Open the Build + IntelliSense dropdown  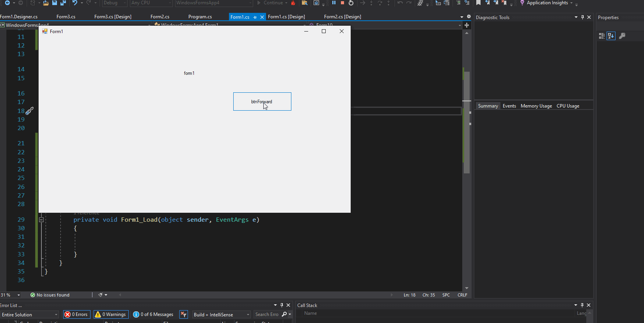tap(221, 314)
